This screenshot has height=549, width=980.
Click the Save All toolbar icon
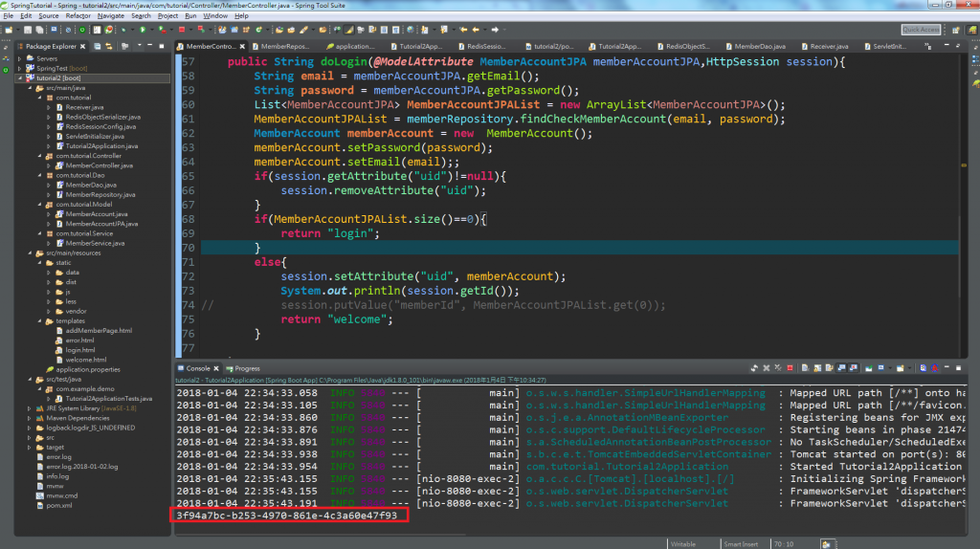39,30
